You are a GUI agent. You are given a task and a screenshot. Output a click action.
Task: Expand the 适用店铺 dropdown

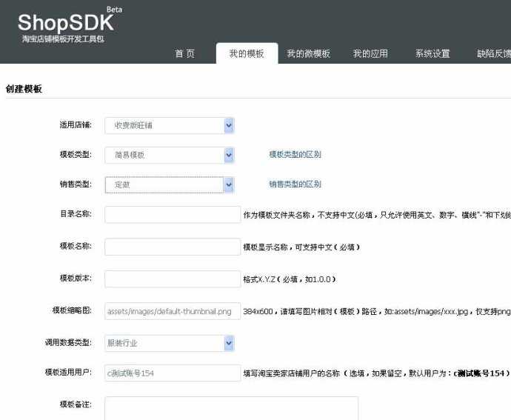pos(170,126)
